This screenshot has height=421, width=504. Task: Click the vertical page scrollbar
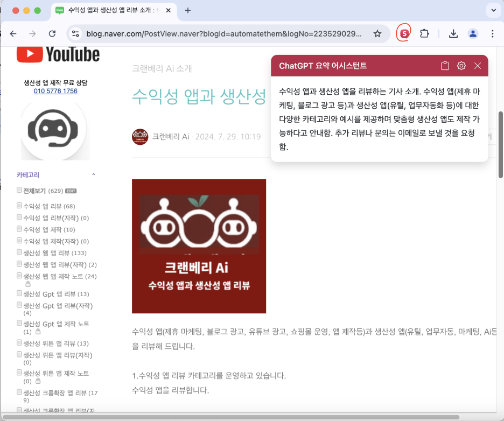pos(500,145)
